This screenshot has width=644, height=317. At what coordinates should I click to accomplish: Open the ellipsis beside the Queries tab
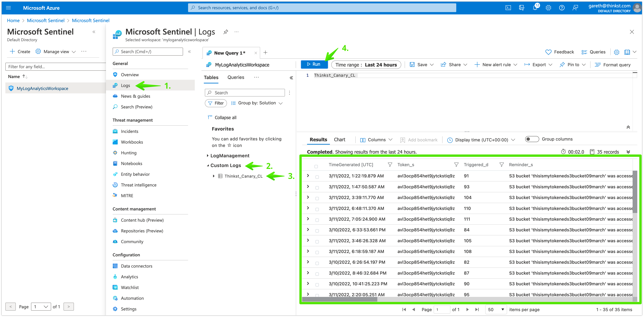(256, 77)
